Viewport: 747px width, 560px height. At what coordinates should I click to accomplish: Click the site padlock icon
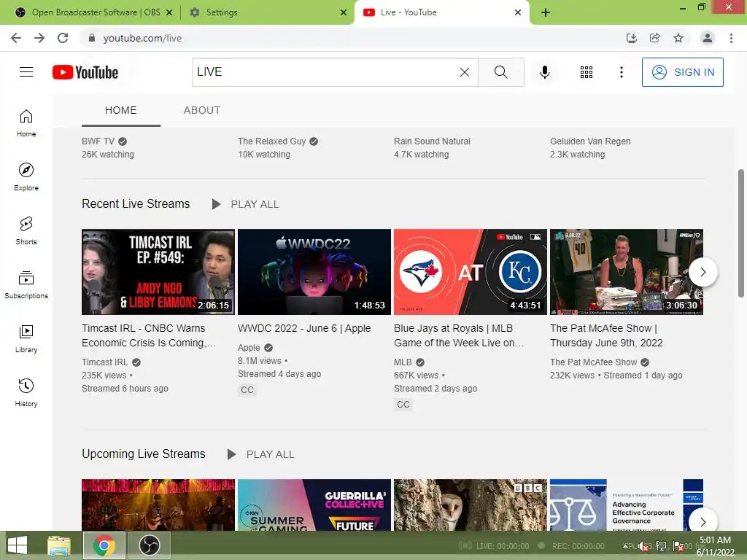pyautogui.click(x=92, y=38)
